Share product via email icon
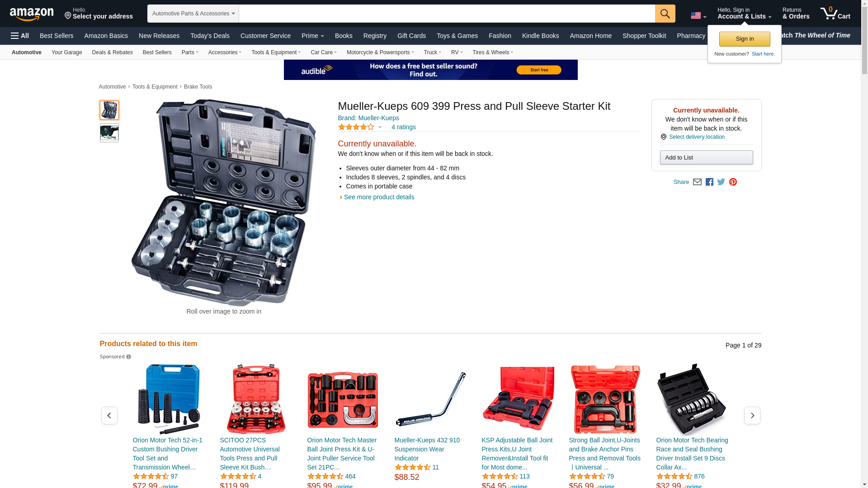 [697, 182]
